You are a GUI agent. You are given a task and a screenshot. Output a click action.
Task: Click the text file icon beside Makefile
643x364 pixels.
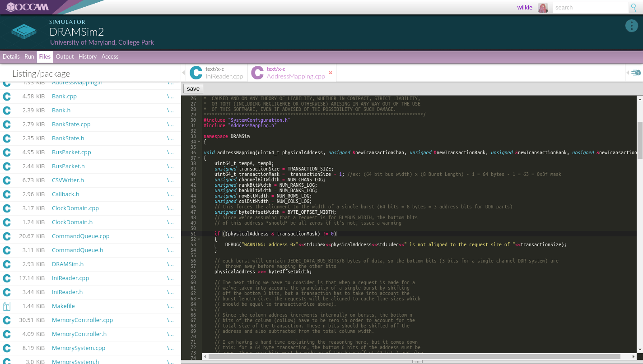point(7,306)
